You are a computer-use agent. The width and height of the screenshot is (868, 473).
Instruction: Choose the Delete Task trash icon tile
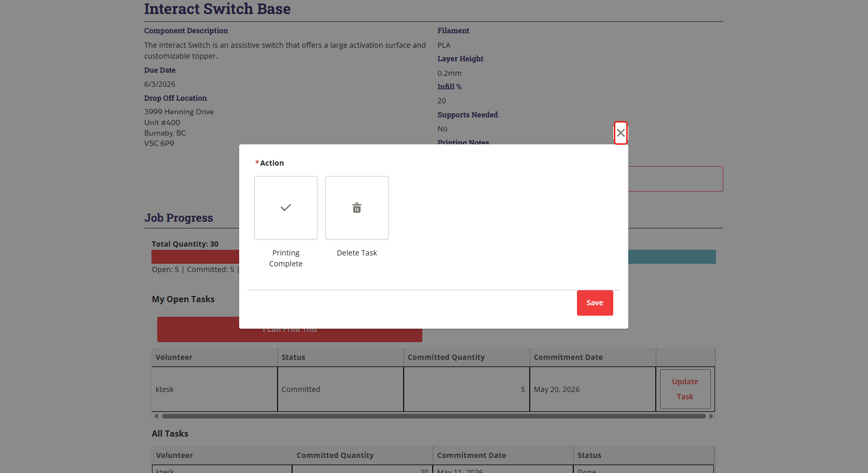pos(357,208)
